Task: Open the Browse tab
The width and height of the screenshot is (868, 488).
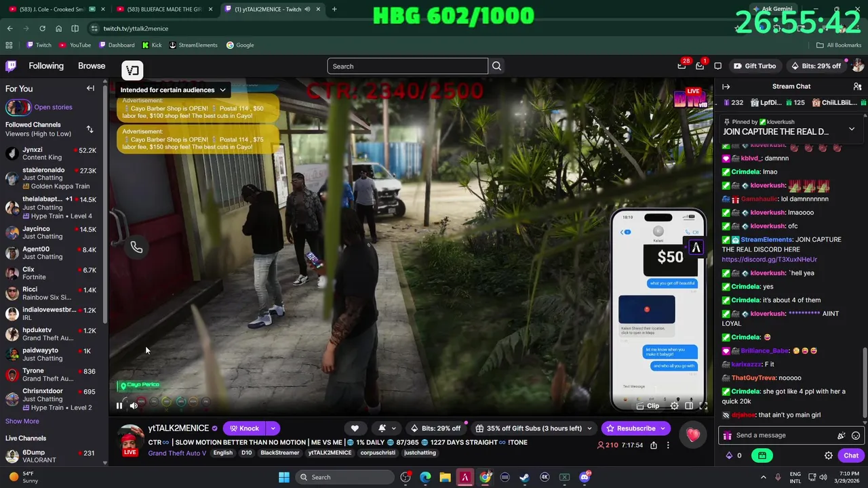Action: coord(92,66)
